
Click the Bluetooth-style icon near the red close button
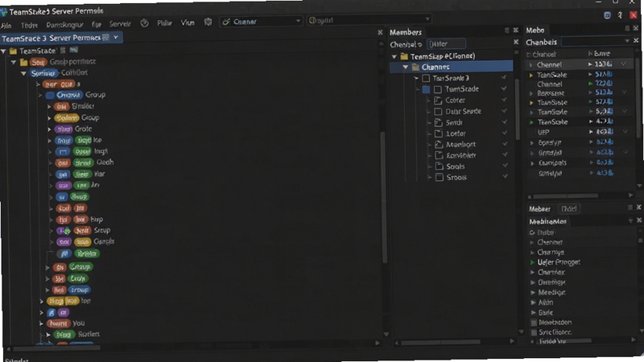click(x=620, y=15)
